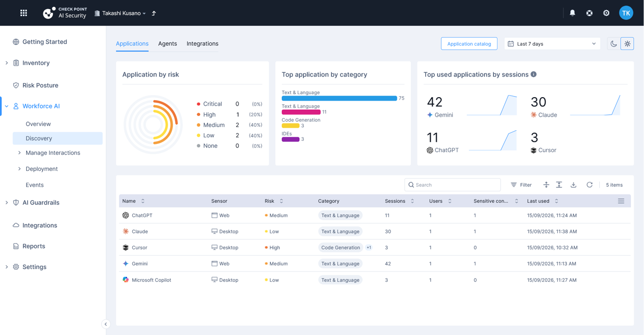Click the blue Text & Language bar showing 75
Viewport: 644px width, 335px height.
[339, 98]
